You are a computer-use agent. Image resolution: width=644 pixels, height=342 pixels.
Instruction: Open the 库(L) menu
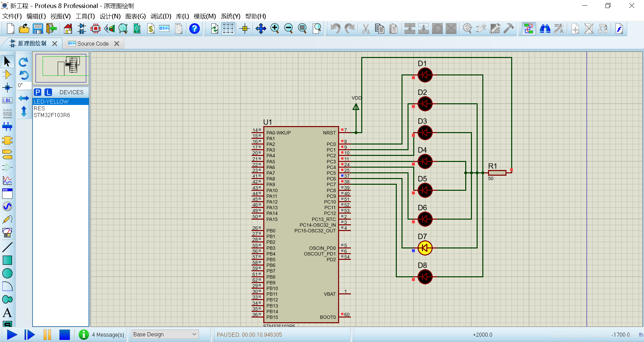182,16
